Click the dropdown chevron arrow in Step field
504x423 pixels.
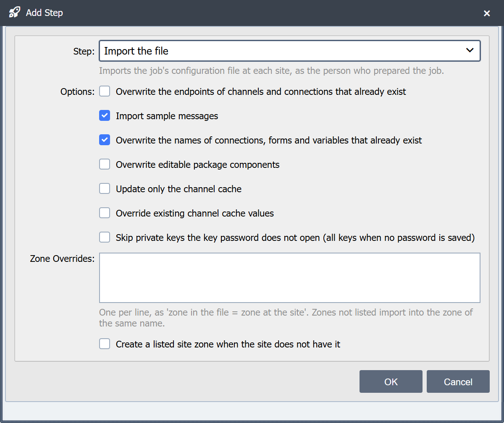click(x=470, y=50)
